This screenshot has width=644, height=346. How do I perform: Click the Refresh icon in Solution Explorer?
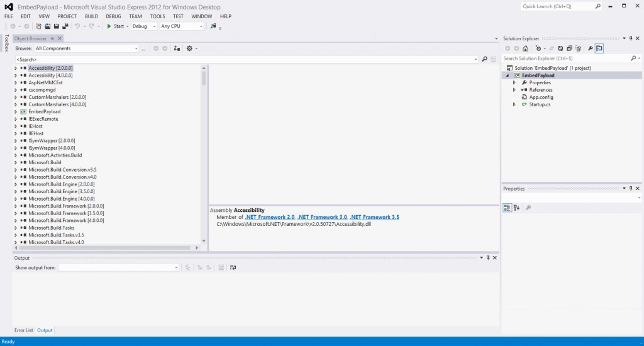click(560, 48)
